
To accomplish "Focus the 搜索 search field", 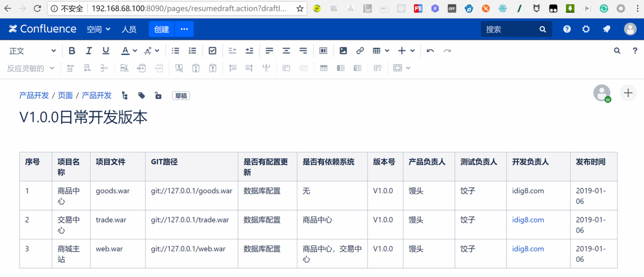I will (x=516, y=30).
